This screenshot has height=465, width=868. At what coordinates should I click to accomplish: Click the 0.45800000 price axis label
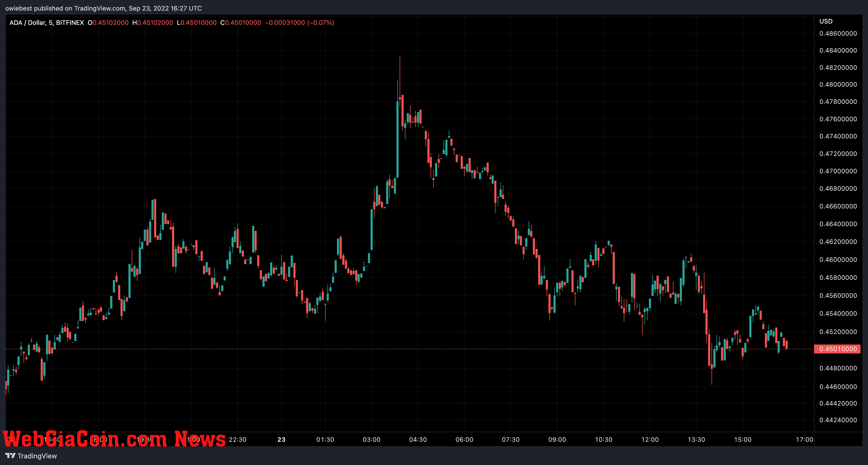click(x=838, y=277)
